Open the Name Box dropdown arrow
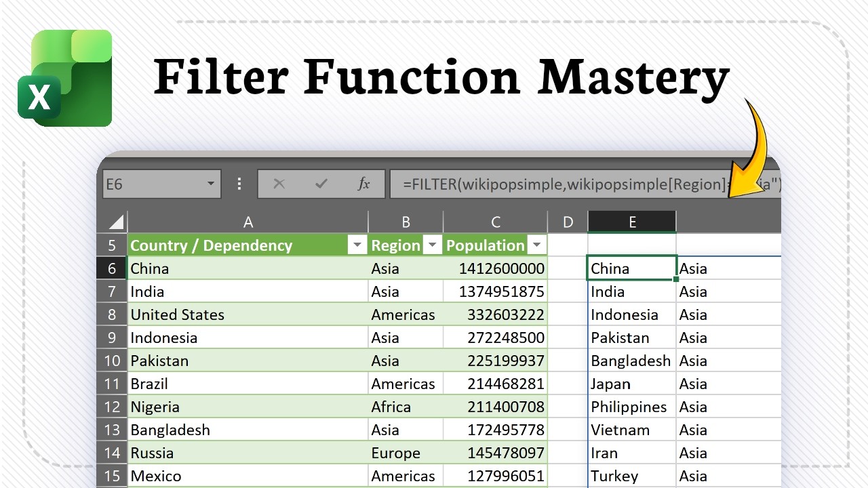This screenshot has height=488, width=868. point(211,184)
